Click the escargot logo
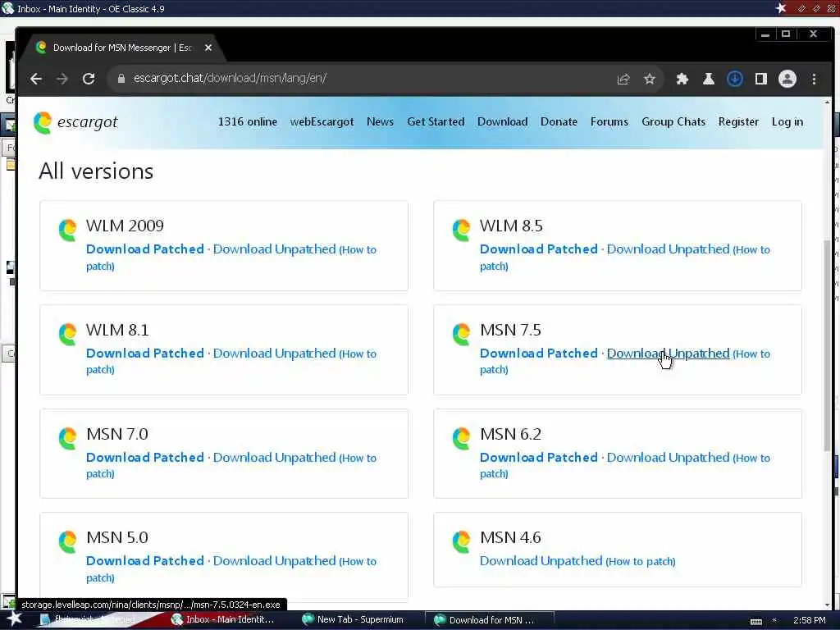The height and width of the screenshot is (630, 840). (75, 122)
